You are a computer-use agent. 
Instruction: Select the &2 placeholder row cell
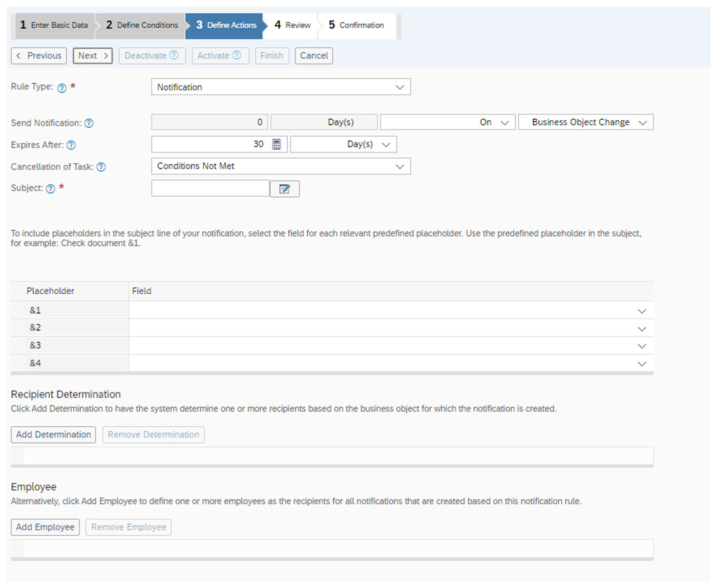click(x=70, y=328)
